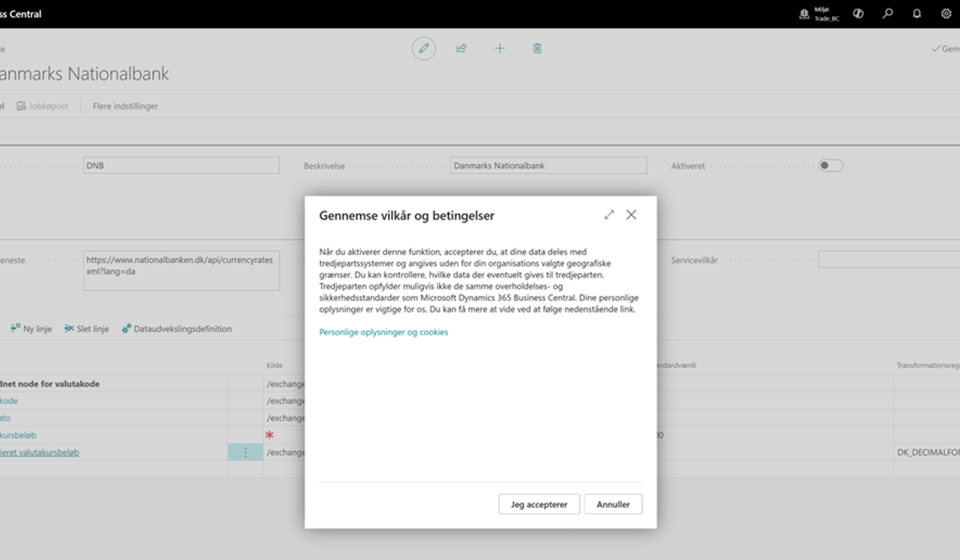960x560 pixels.
Task: Click the Servicevilkår input field
Action: coord(889,260)
